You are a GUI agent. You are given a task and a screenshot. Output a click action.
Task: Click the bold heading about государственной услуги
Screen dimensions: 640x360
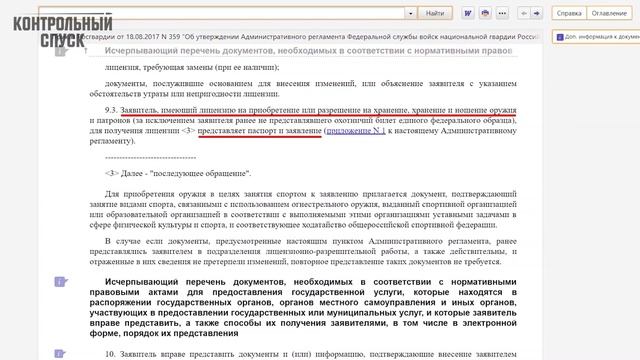(x=303, y=307)
